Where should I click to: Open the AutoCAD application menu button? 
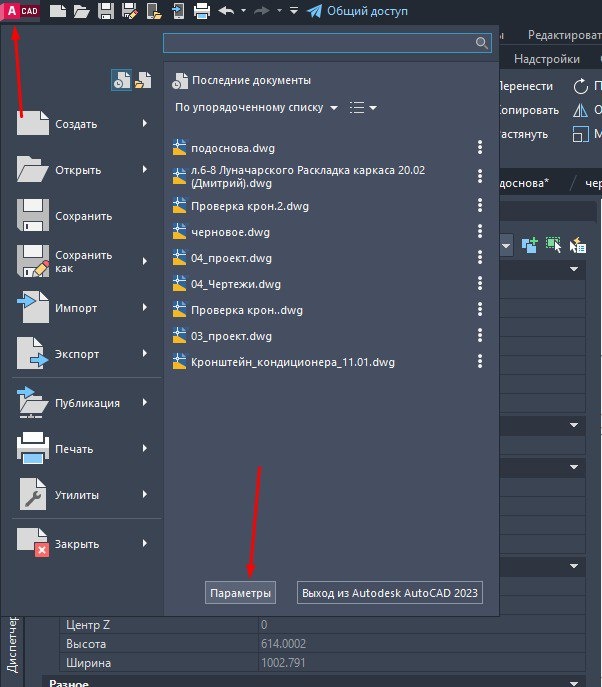[21, 11]
